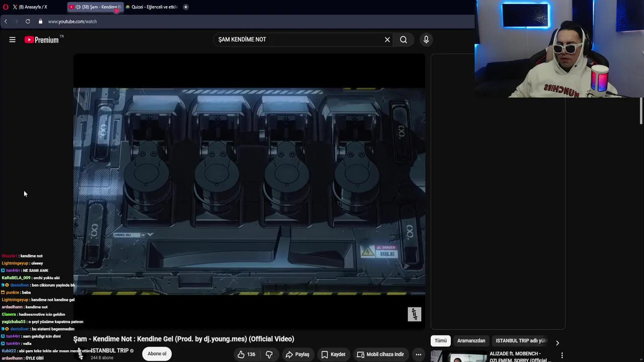This screenshot has width=644, height=362.
Task: Show more filter chips with right chevron
Action: (x=557, y=343)
